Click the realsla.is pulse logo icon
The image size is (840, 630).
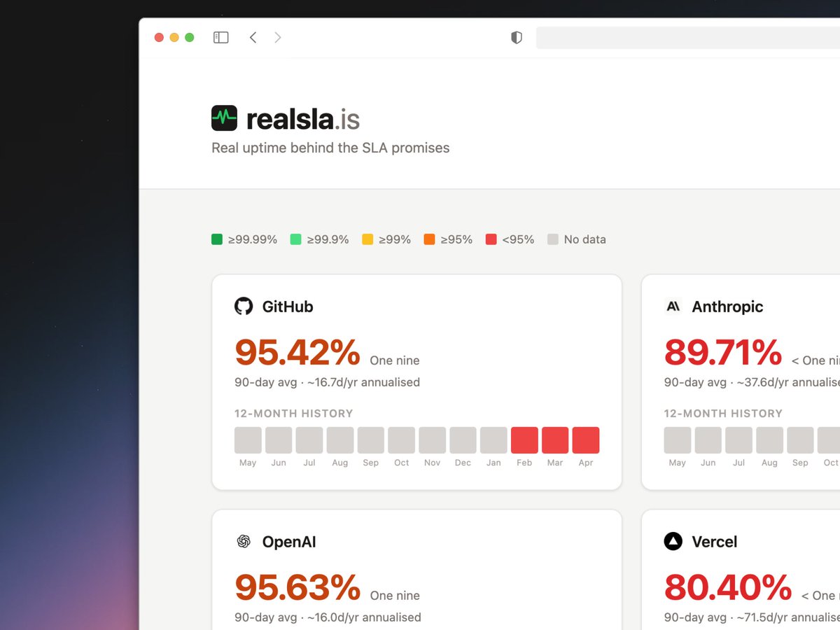point(224,118)
